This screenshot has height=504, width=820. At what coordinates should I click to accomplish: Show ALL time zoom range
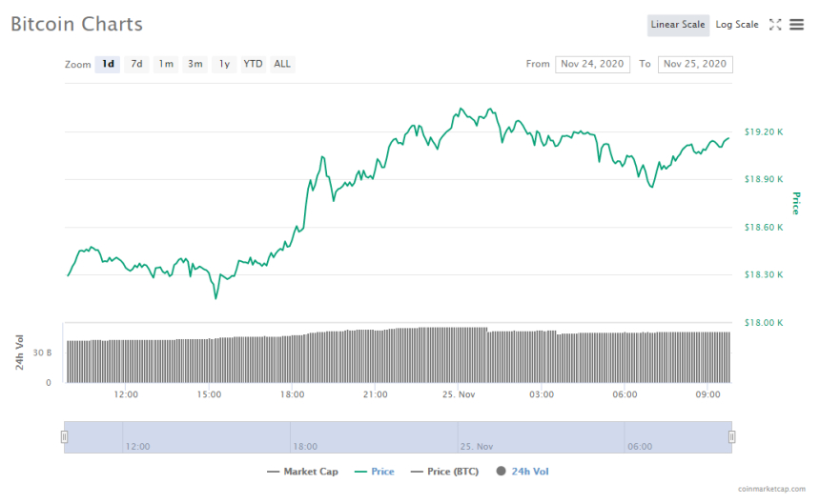pyautogui.click(x=282, y=64)
